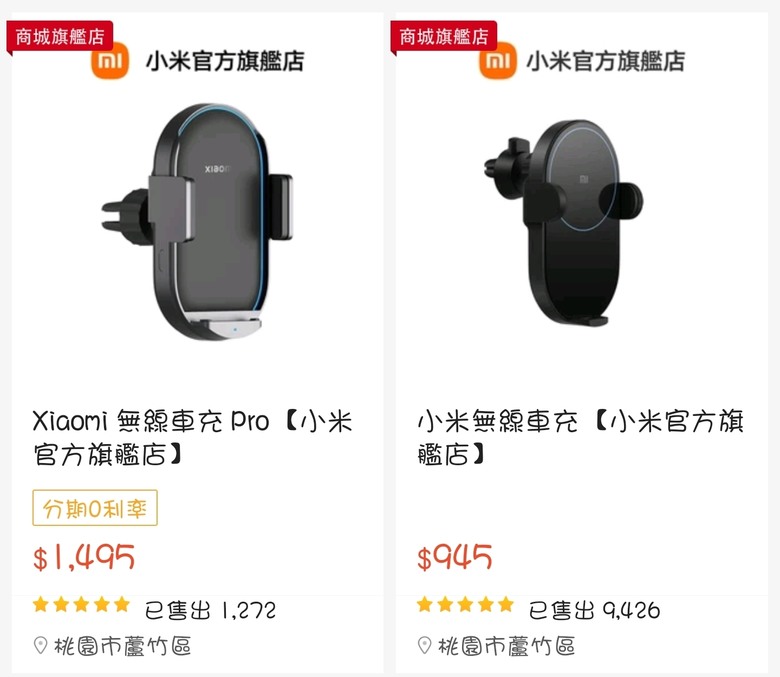Click the left card's red 商城旗艦店 badge
This screenshot has height=677, width=780.
tap(60, 37)
